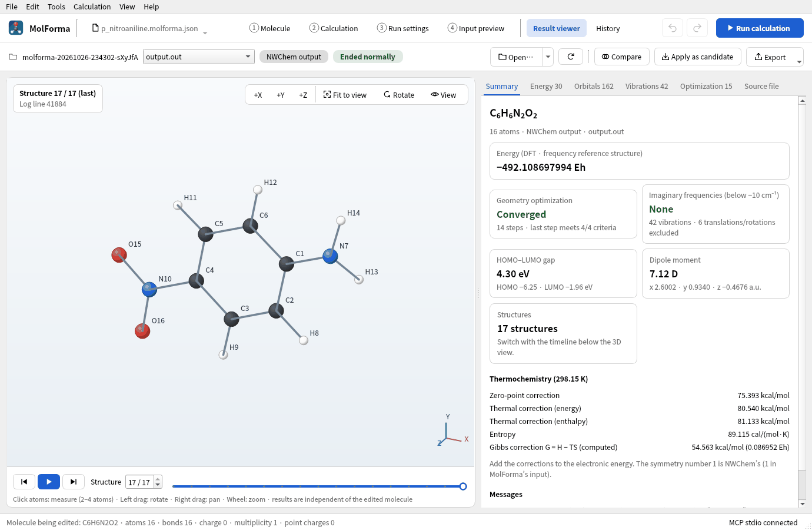The height and width of the screenshot is (530, 812).
Task: Go to step 4 Input preview
Action: coord(475,28)
